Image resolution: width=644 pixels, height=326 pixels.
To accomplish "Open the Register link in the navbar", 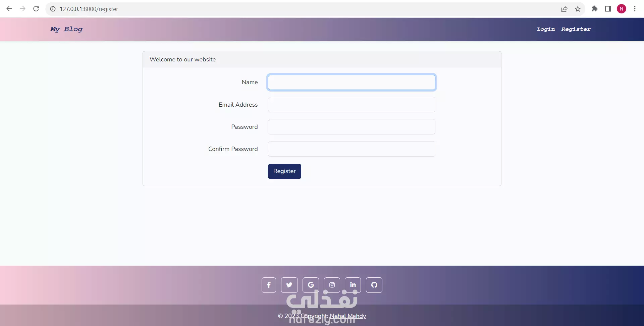I will (x=576, y=29).
